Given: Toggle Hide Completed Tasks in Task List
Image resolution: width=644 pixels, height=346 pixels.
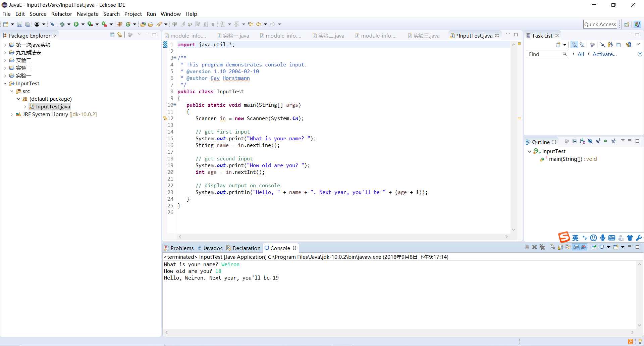Looking at the screenshot, I should click(x=603, y=45).
